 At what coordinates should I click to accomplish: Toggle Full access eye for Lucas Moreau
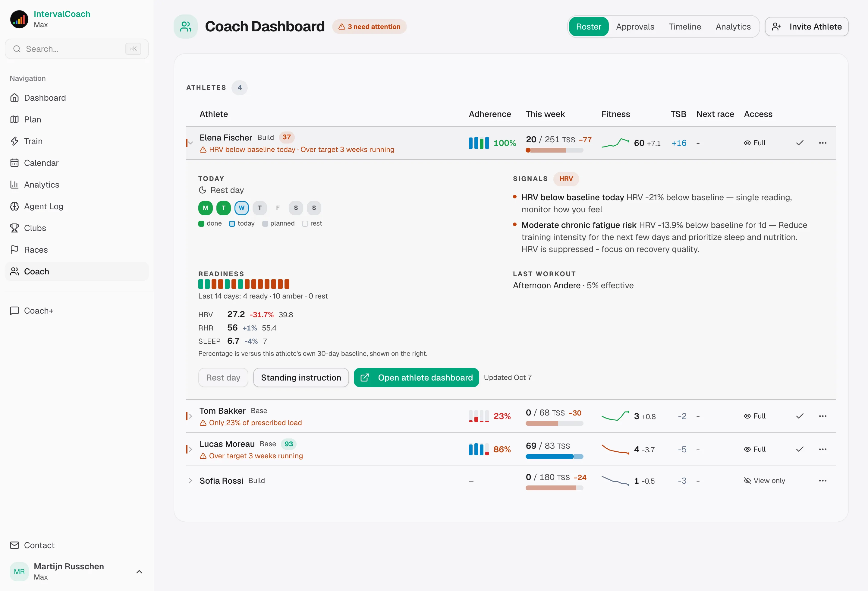(x=754, y=449)
